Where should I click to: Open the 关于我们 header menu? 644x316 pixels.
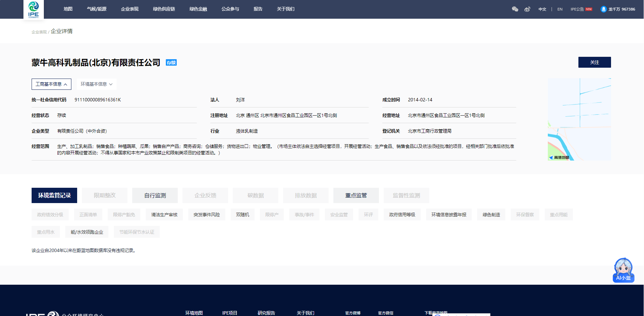[x=285, y=9]
